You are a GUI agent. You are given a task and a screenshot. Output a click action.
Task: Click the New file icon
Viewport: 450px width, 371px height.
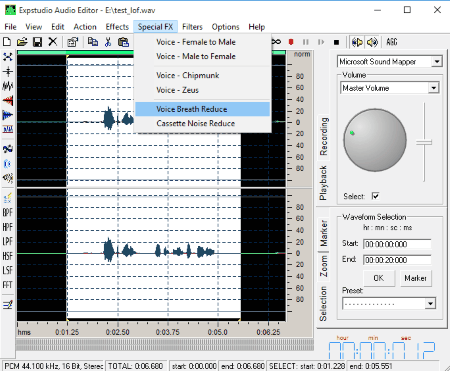[x=7, y=42]
